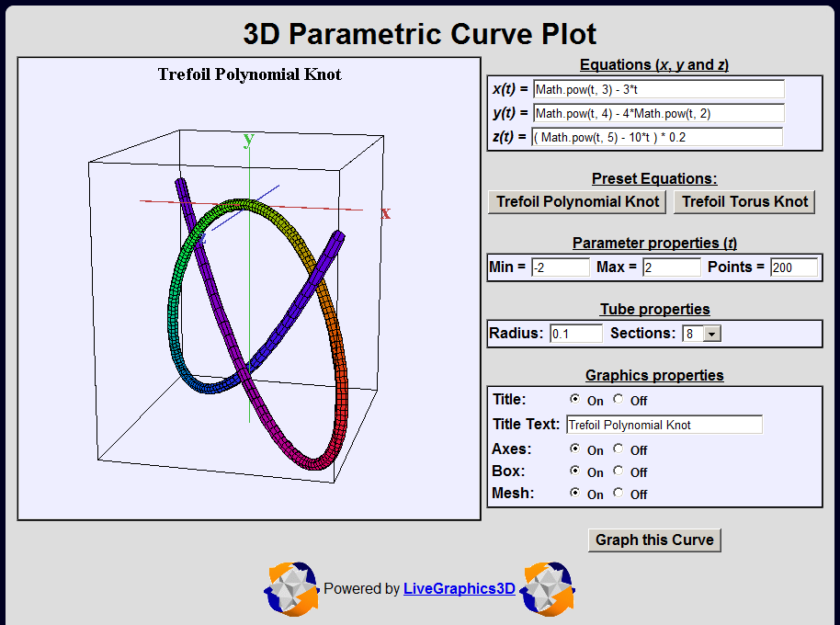Load the Trefoil Torus Knot preset
The width and height of the screenshot is (840, 625).
click(744, 202)
